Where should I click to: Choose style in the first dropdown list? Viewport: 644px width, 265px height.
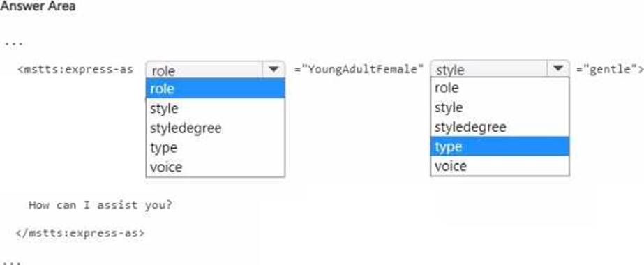click(215, 108)
